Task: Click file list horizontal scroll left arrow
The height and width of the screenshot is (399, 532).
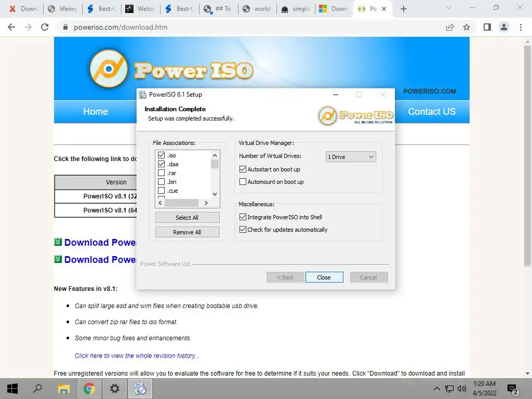Action: coord(160,203)
